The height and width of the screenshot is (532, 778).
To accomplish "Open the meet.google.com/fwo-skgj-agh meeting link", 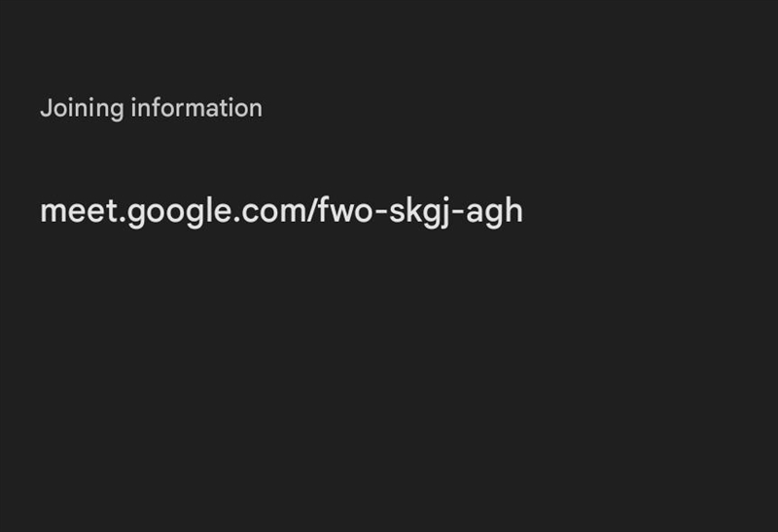I will click(281, 211).
